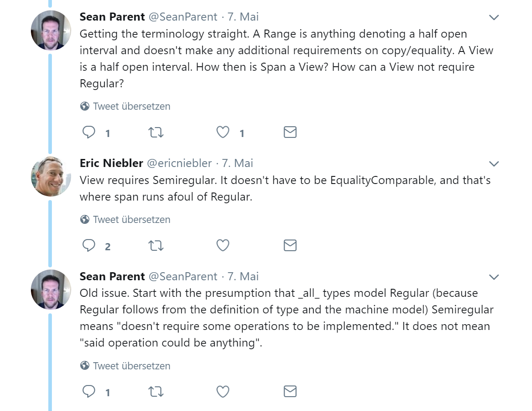532x411 pixels.
Task: Open options chevron on first Sean Parent tweet
Action: (494, 17)
